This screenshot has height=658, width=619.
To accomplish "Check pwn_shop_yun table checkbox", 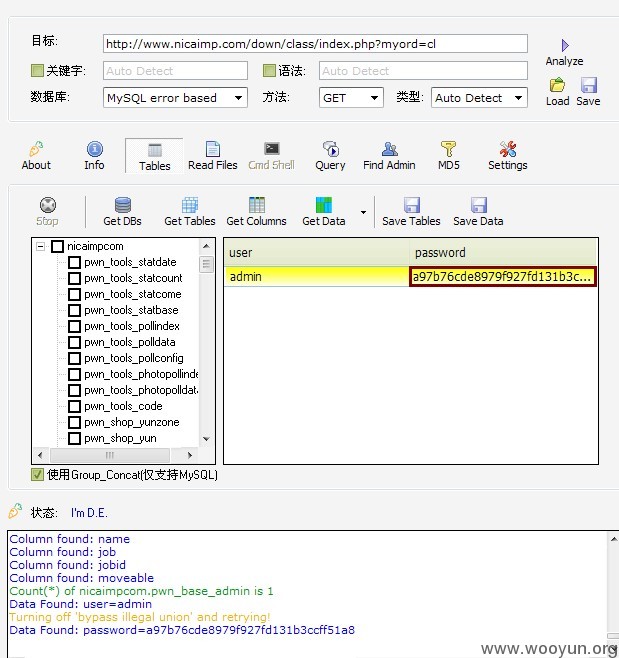I will pos(74,439).
